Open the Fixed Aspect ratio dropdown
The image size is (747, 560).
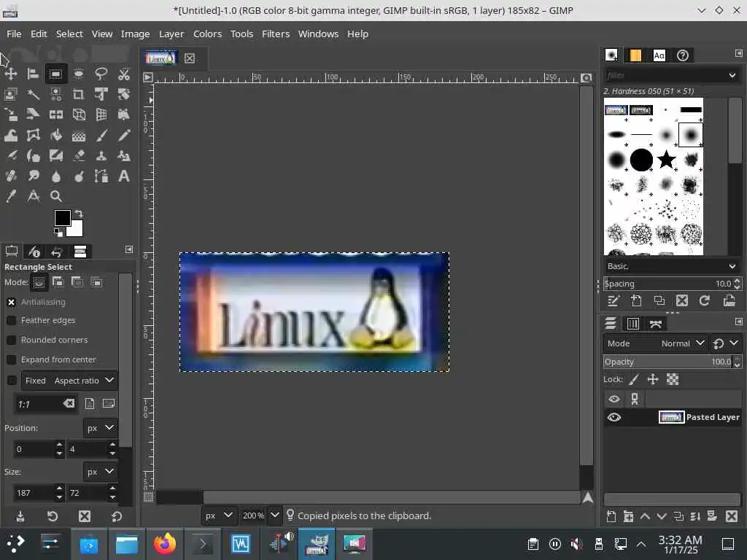(x=69, y=381)
